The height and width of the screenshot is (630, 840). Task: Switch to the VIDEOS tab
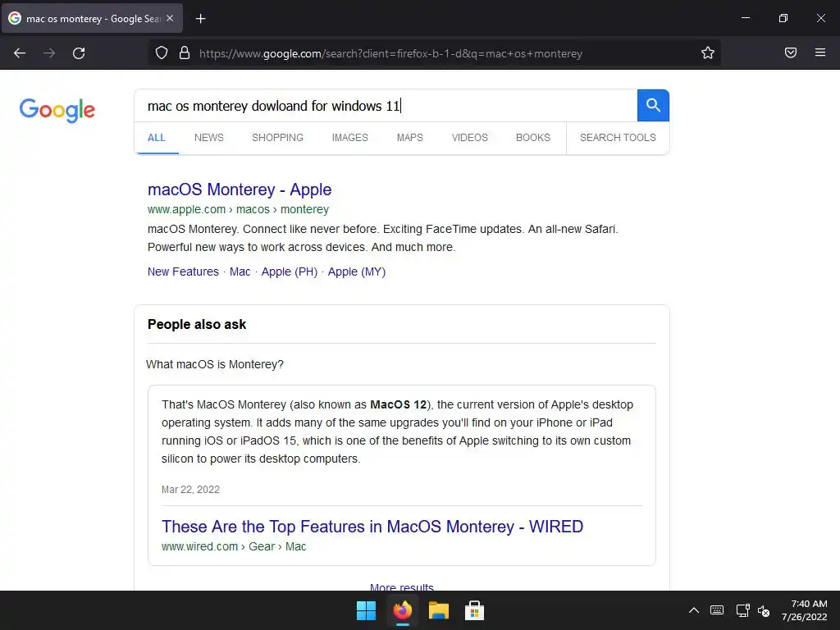[x=470, y=138]
